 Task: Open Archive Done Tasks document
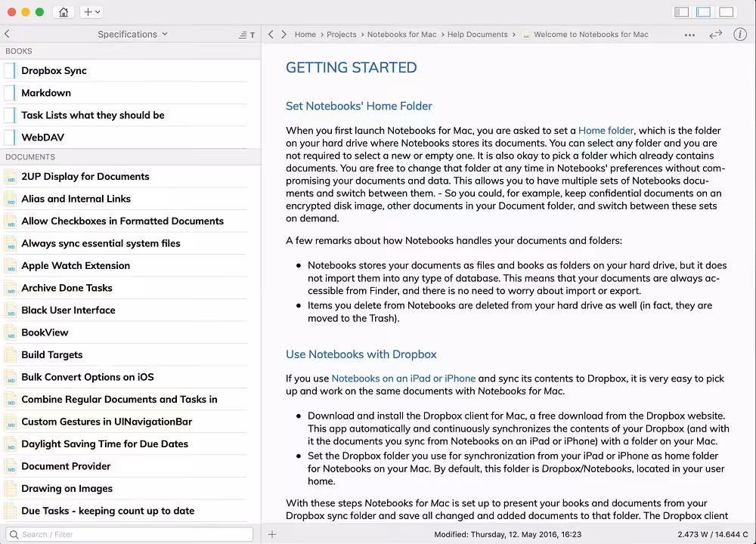[131, 288]
